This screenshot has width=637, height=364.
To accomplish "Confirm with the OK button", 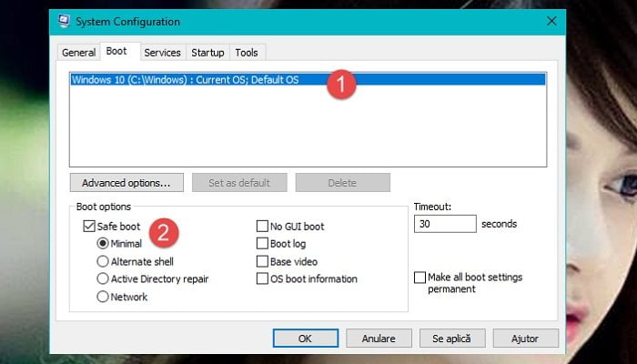I will [x=306, y=338].
